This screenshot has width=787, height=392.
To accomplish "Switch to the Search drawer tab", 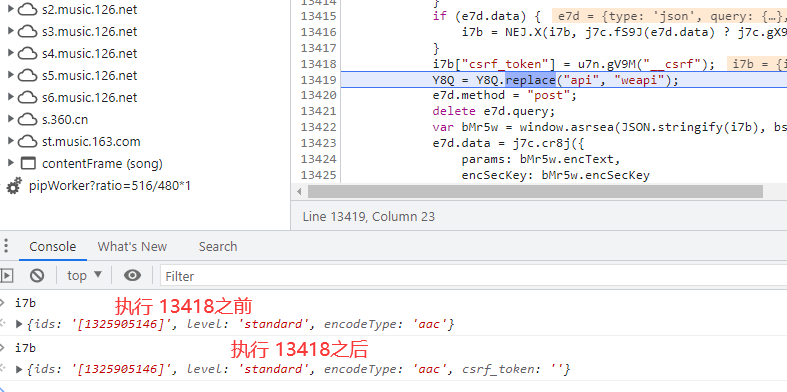I will [217, 246].
